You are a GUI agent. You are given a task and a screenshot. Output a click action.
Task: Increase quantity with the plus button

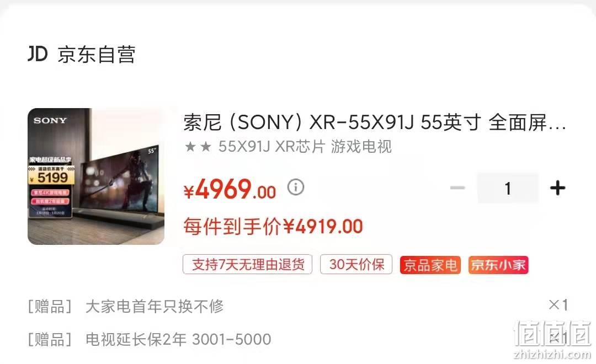(557, 188)
